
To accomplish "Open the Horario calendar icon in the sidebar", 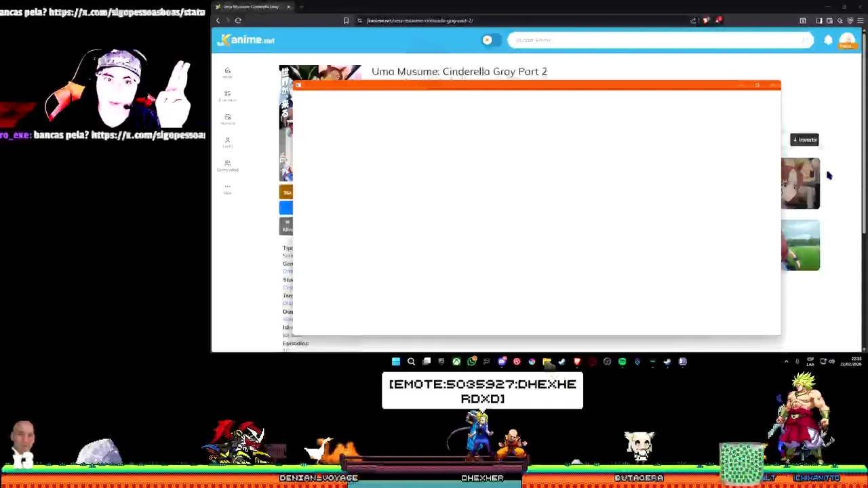I will point(227,119).
